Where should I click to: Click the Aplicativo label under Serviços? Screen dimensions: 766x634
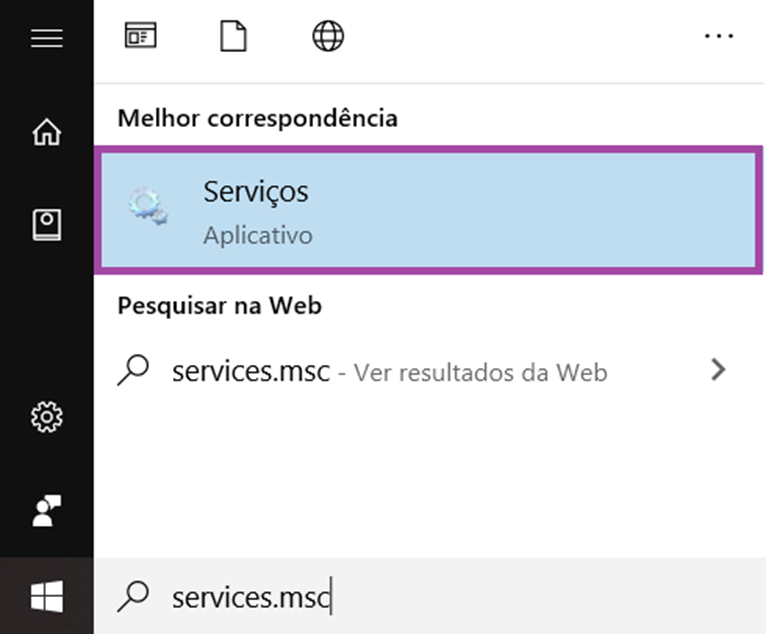tap(258, 236)
